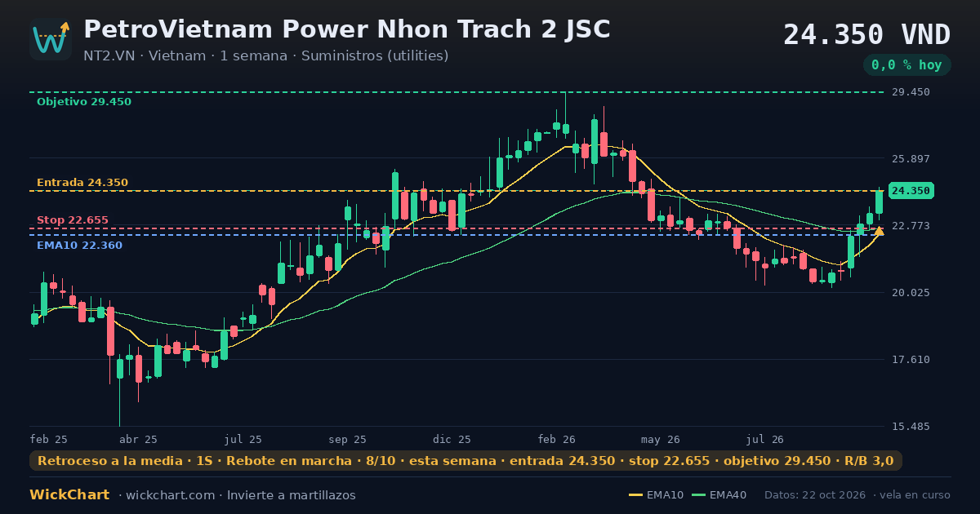The height and width of the screenshot is (514, 980).
Task: Click the 22.773 price axis value
Action: click(x=910, y=226)
